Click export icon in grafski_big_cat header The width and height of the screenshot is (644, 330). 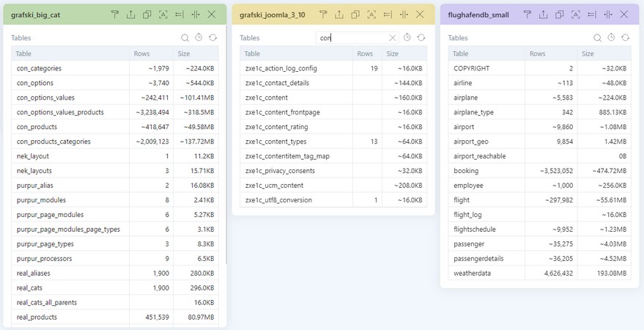pyautogui.click(x=131, y=15)
